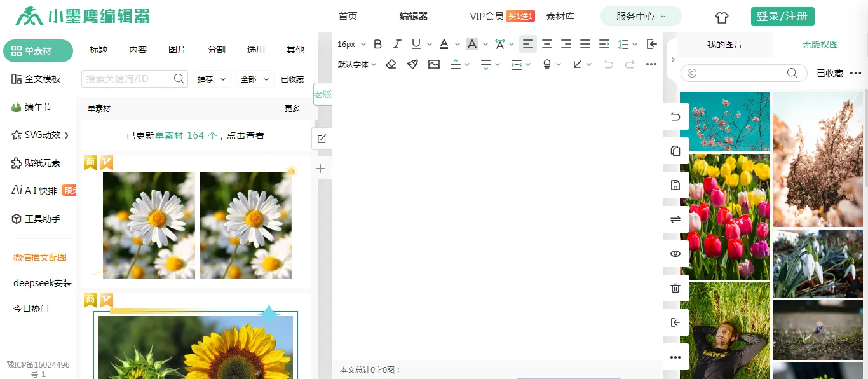Image resolution: width=868 pixels, height=379 pixels.
Task: Click 更多 in 单素材 section
Action: tap(292, 109)
